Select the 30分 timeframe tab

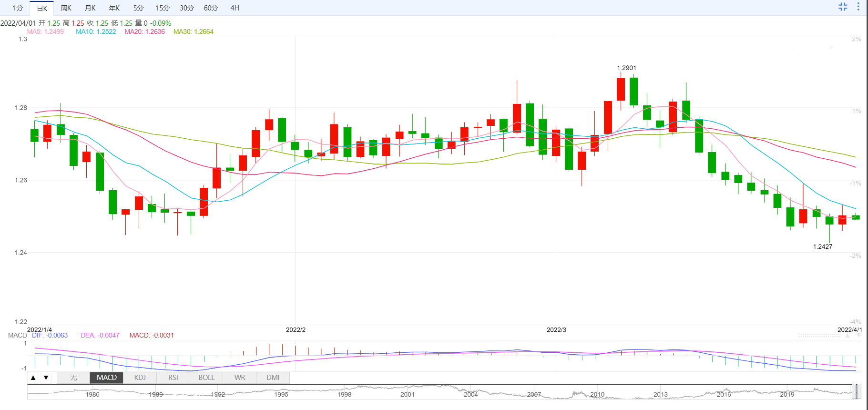pyautogui.click(x=187, y=8)
